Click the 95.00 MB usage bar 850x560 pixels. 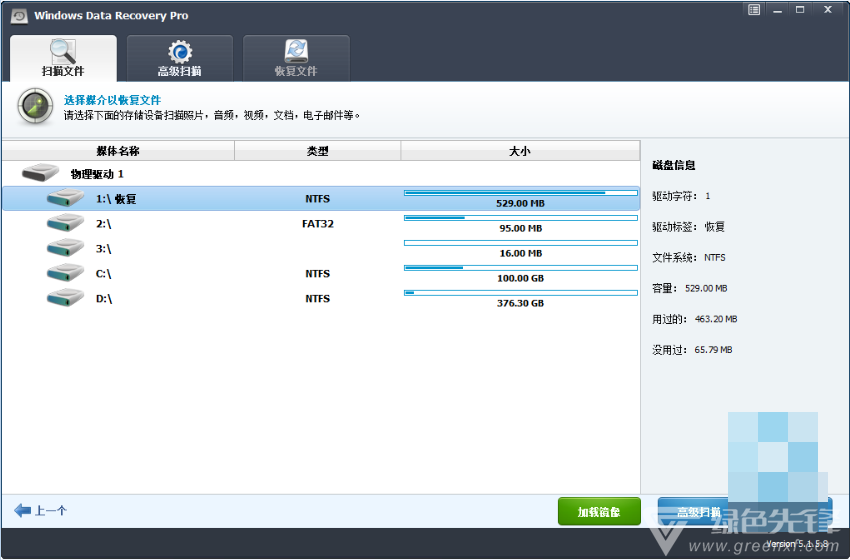coord(520,218)
